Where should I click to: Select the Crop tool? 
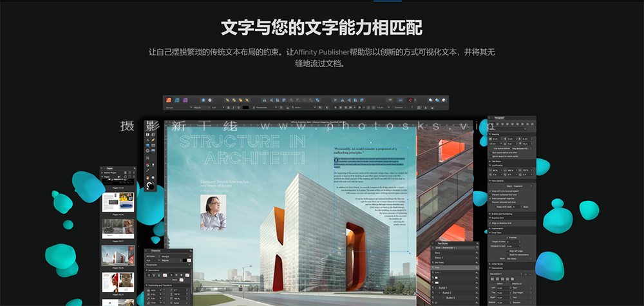tap(147, 158)
